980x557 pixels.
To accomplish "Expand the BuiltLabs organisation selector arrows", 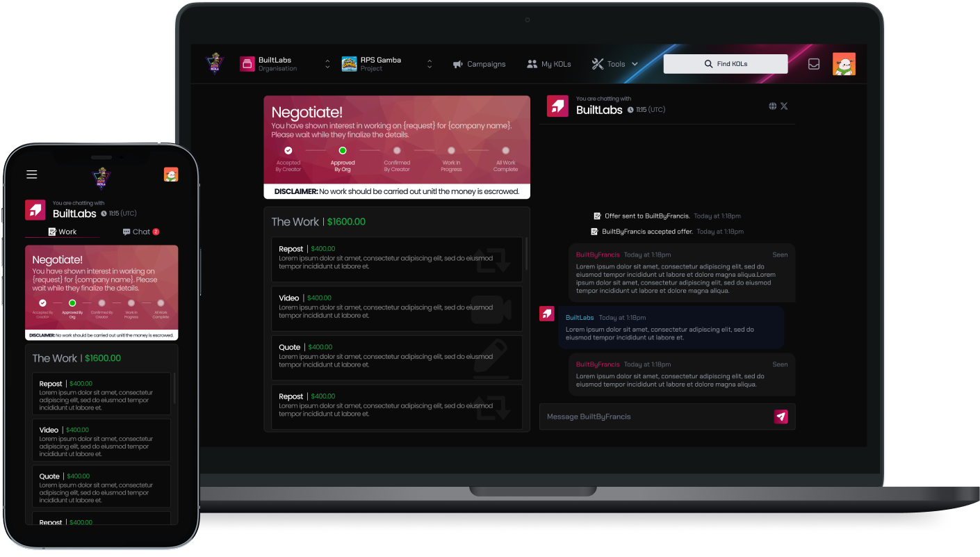I will point(327,64).
